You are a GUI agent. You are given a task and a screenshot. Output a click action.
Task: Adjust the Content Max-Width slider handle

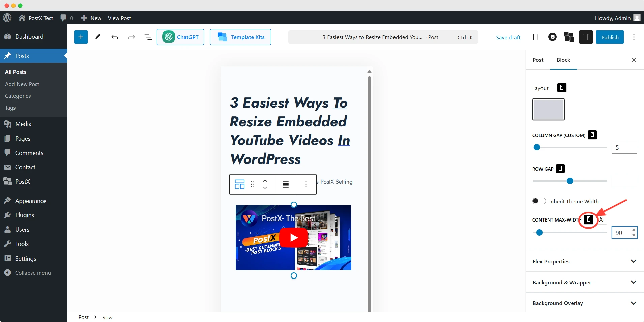(539, 232)
